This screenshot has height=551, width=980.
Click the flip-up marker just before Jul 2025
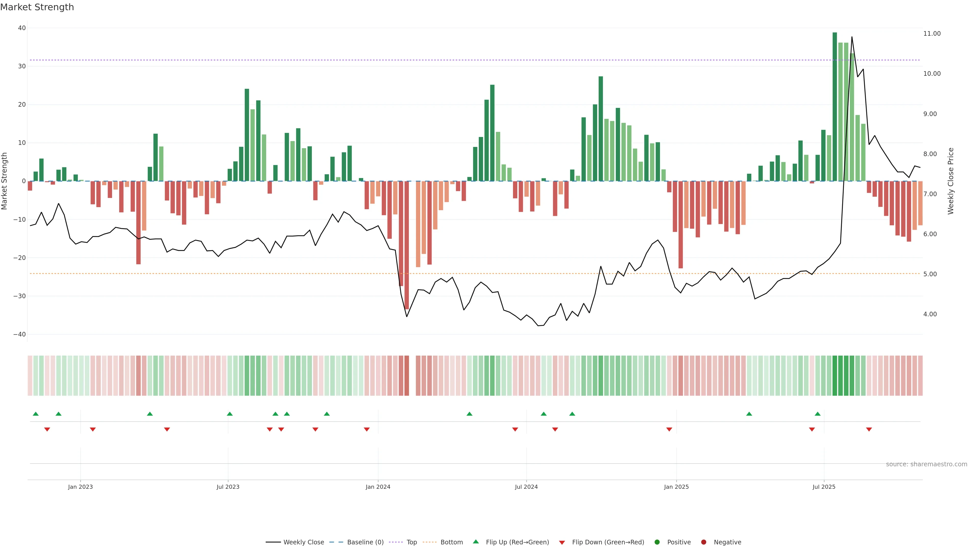click(x=817, y=414)
